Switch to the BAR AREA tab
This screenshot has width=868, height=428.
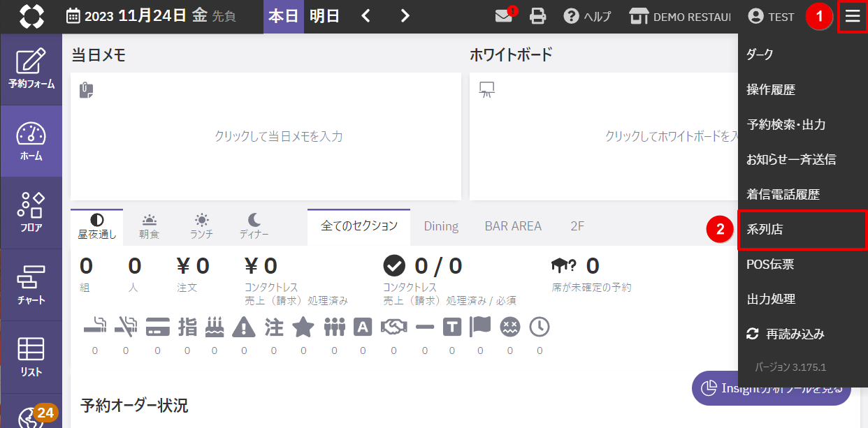coord(513,226)
